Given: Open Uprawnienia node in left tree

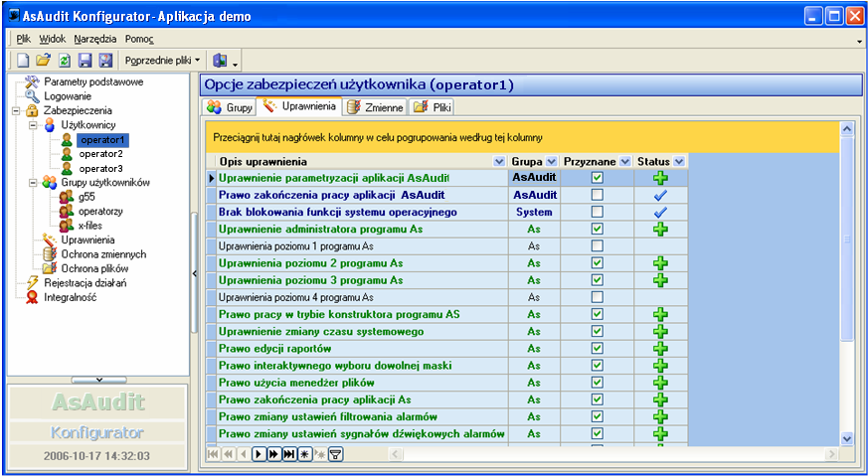Looking at the screenshot, I should (x=88, y=240).
